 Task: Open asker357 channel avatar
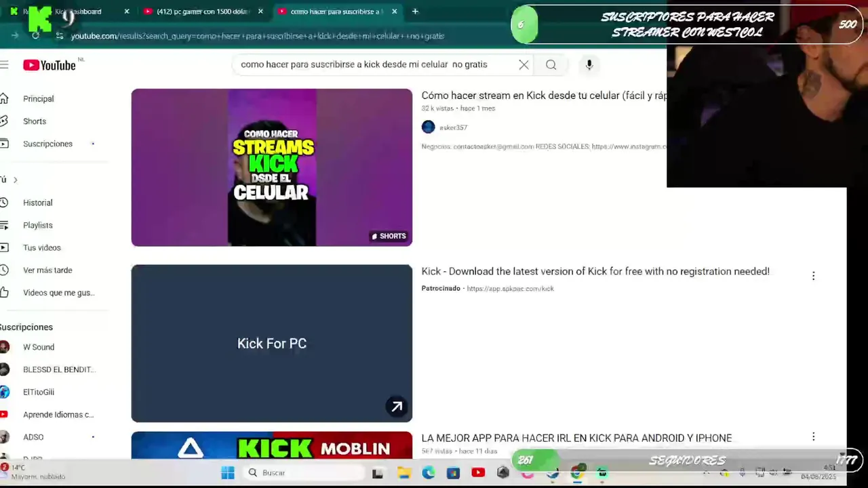[428, 127]
